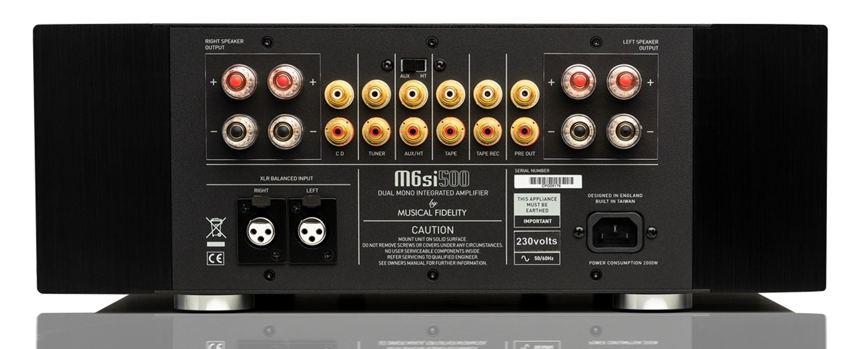The image size is (868, 349).
Task: Click the TAPE REC label text
Action: (488, 154)
